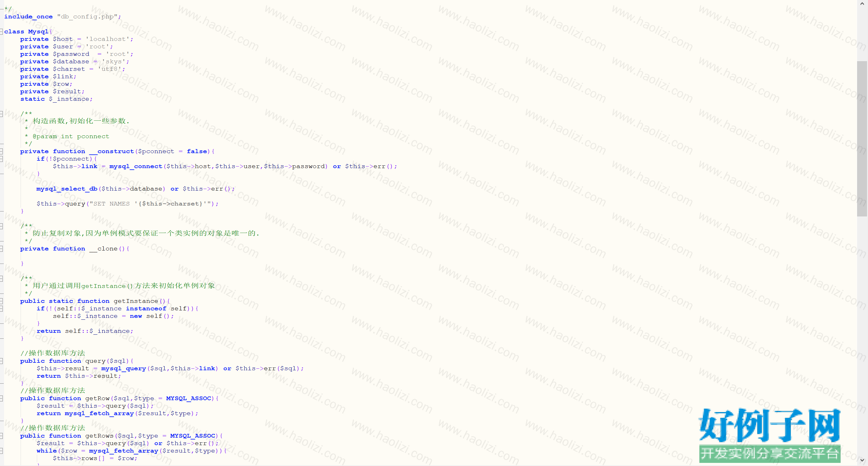Click the scrollbar down arrow

point(862,460)
